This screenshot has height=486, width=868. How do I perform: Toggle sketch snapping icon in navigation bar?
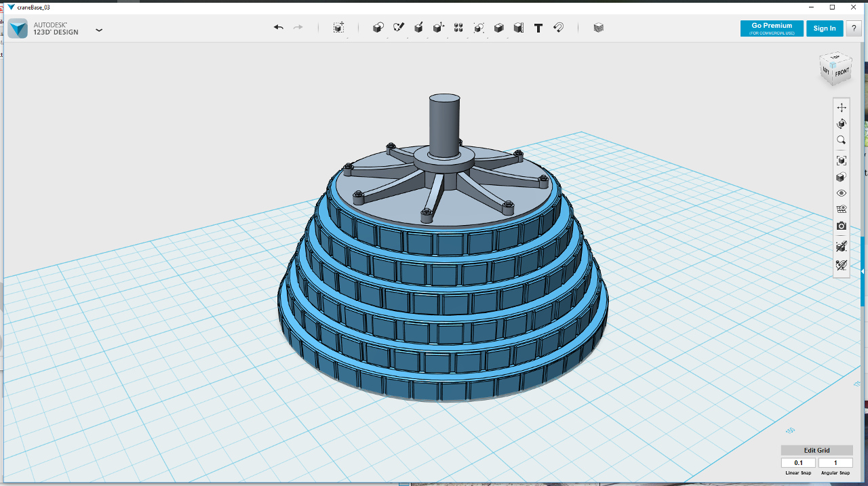[842, 246]
